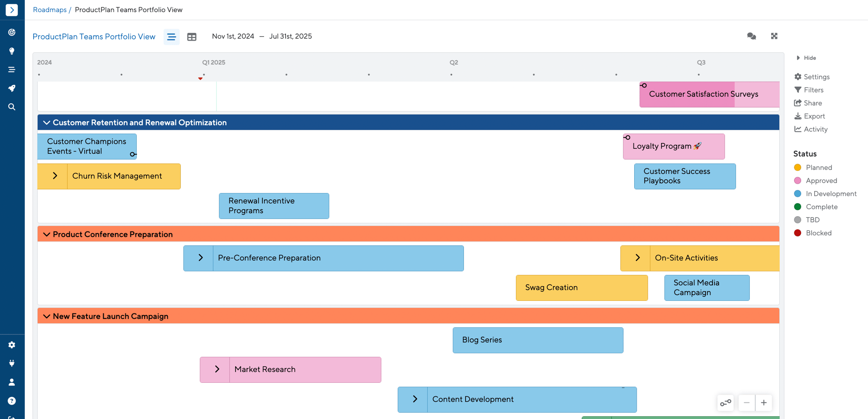Select the Blocked status filter
The width and height of the screenshot is (868, 419).
[812, 233]
